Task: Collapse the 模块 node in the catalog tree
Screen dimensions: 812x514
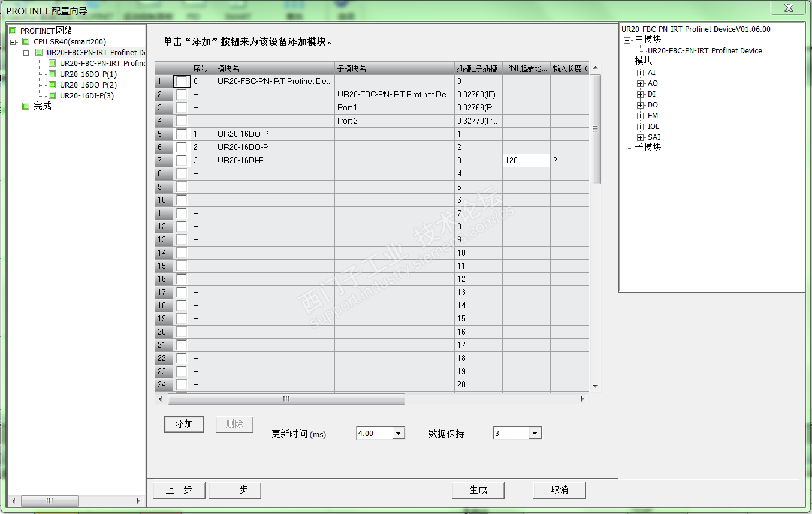Action: (627, 61)
